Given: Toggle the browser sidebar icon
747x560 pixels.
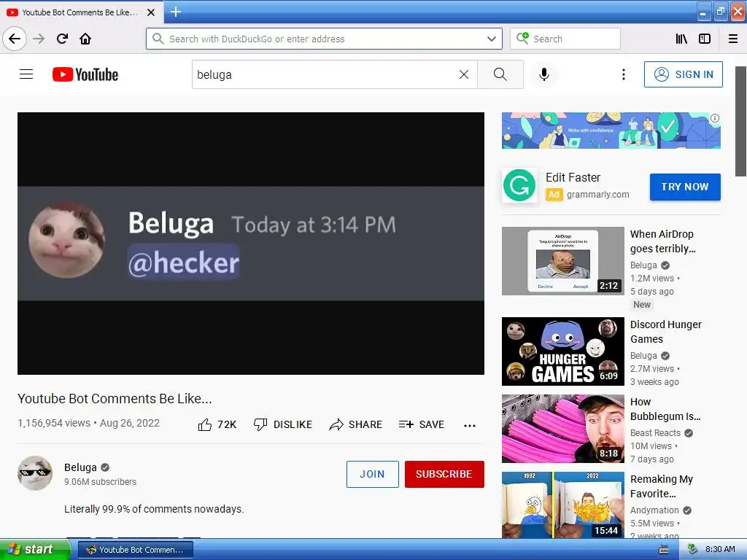Looking at the screenshot, I should click(x=705, y=39).
